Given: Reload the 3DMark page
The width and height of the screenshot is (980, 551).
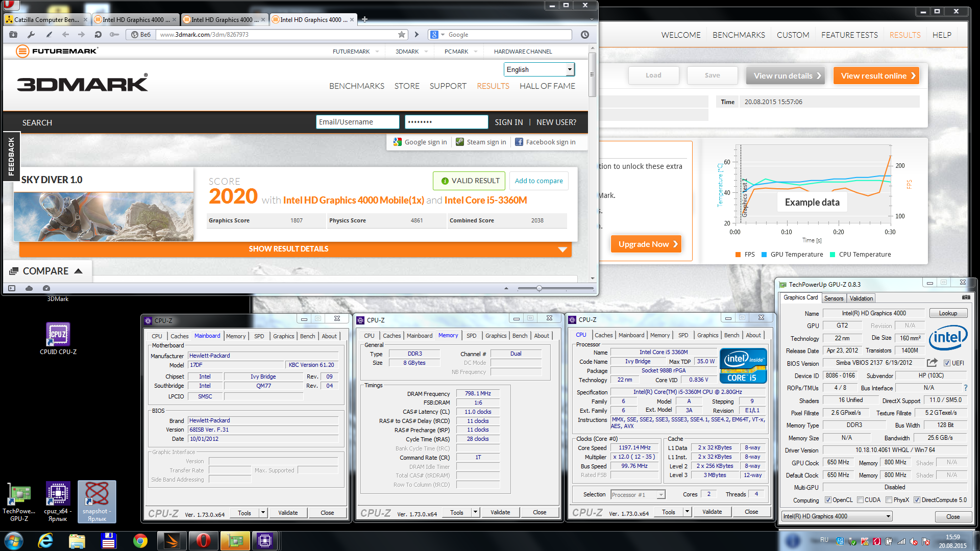Looking at the screenshot, I should click(98, 35).
